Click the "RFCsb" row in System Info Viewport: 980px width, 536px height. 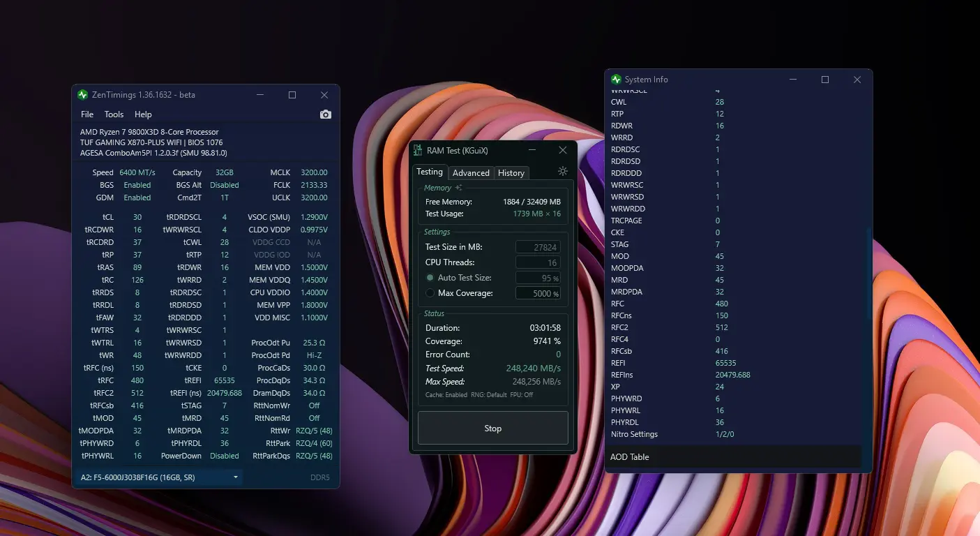(733, 351)
